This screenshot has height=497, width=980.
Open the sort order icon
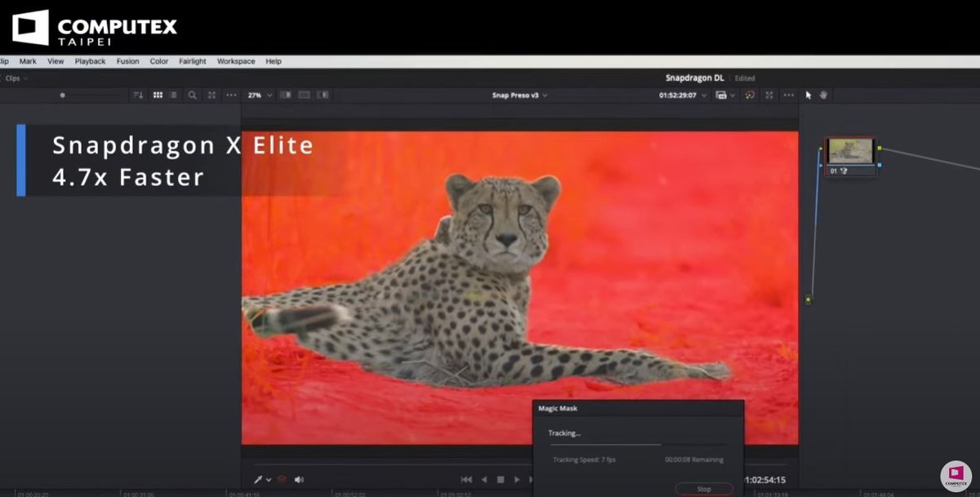(x=137, y=95)
